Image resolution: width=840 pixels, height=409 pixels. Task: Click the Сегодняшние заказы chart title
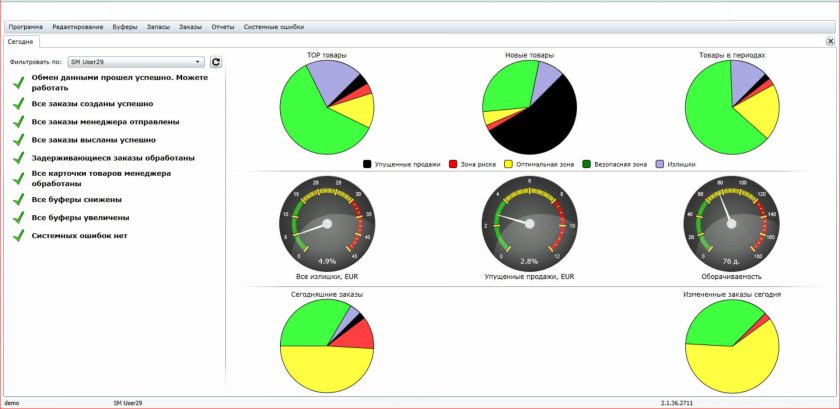[327, 294]
